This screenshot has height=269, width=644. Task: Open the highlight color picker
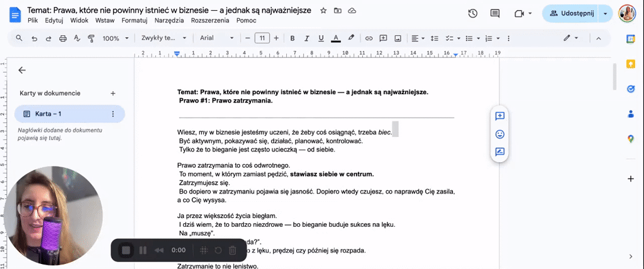point(351,38)
